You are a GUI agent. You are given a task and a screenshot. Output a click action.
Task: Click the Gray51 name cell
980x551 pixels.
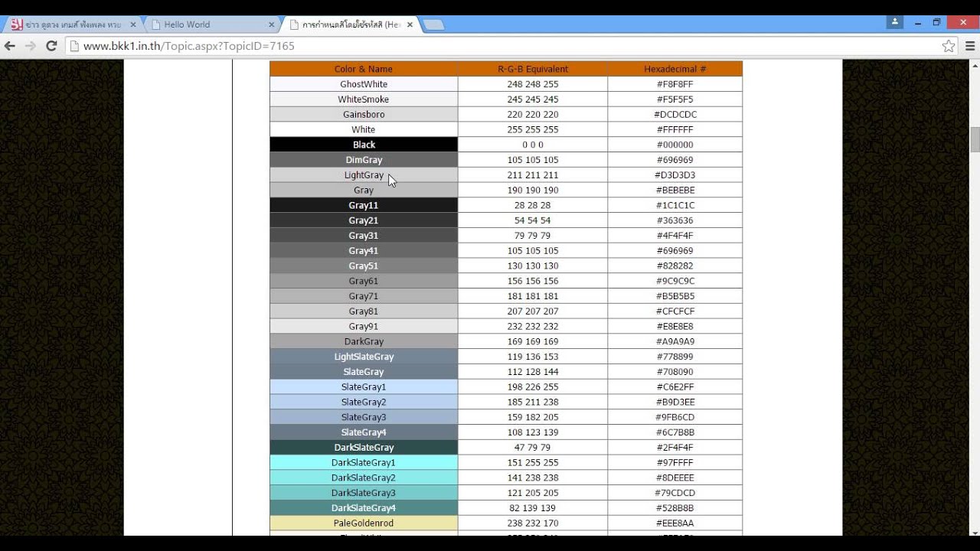[364, 266]
